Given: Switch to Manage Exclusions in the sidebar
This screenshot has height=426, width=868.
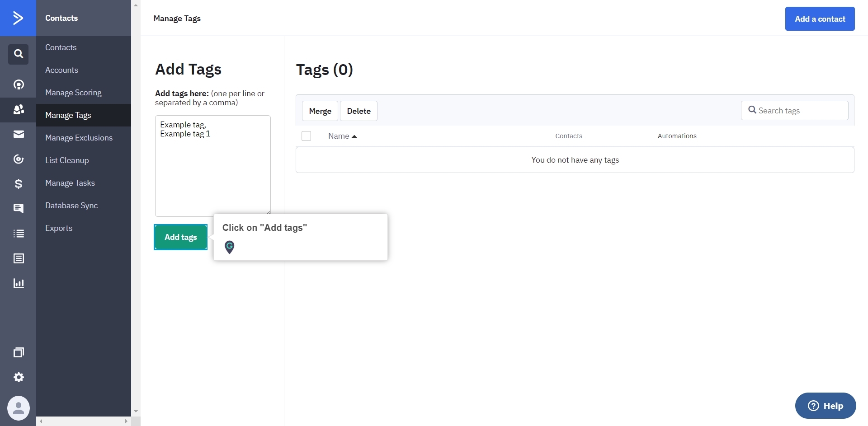Looking at the screenshot, I should click(79, 137).
